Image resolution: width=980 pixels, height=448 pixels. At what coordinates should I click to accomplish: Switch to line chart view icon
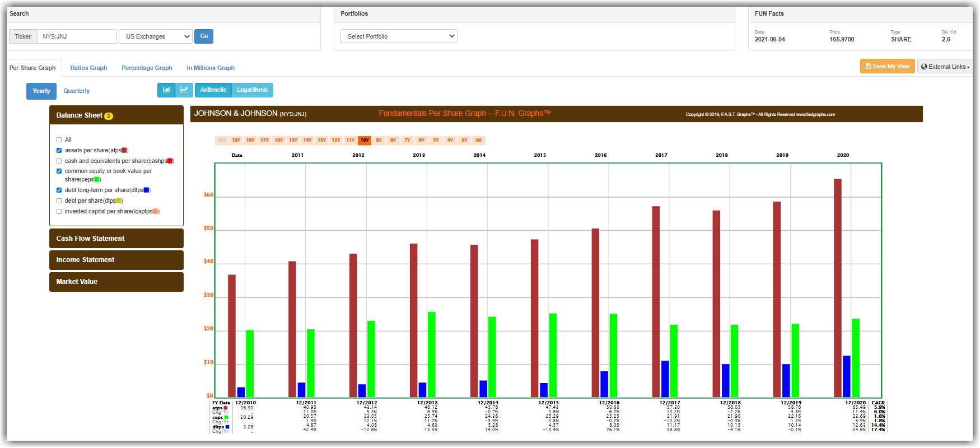tap(184, 90)
